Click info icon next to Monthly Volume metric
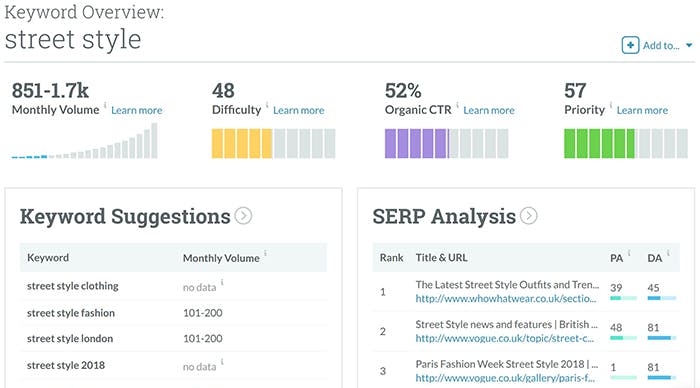Image resolution: width=700 pixels, height=388 pixels. [x=105, y=105]
